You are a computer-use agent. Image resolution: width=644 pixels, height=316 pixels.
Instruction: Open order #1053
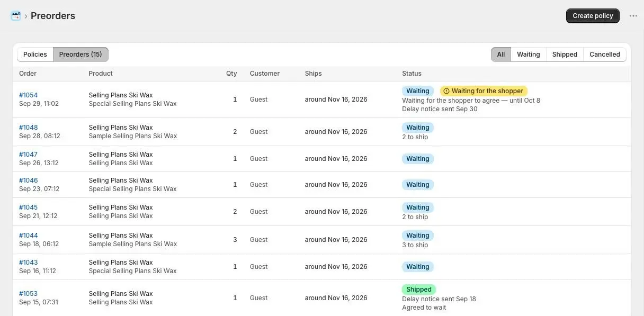coord(29,294)
